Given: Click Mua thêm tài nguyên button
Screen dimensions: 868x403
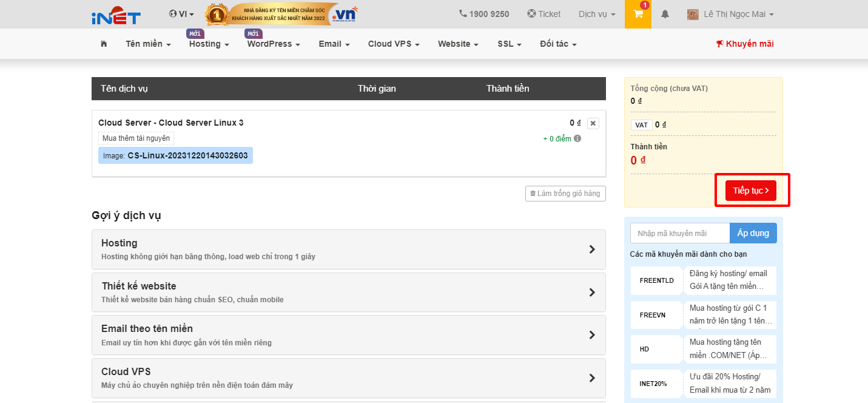Looking at the screenshot, I should pos(136,138).
